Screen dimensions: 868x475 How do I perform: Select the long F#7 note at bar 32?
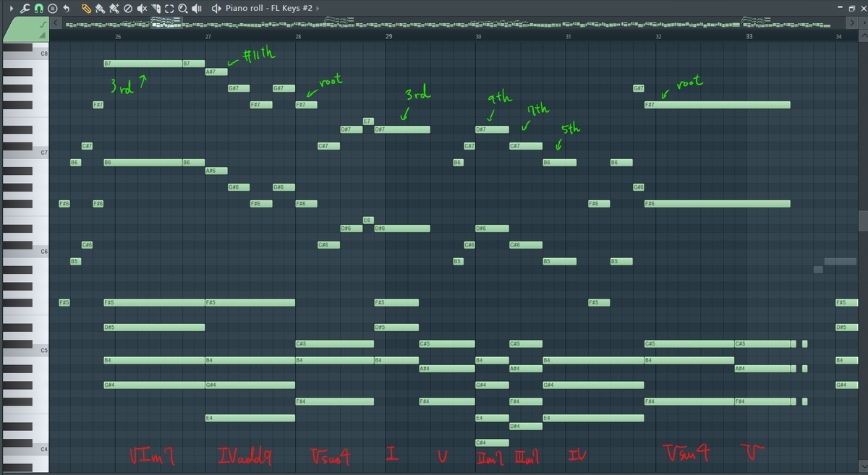pyautogui.click(x=717, y=105)
